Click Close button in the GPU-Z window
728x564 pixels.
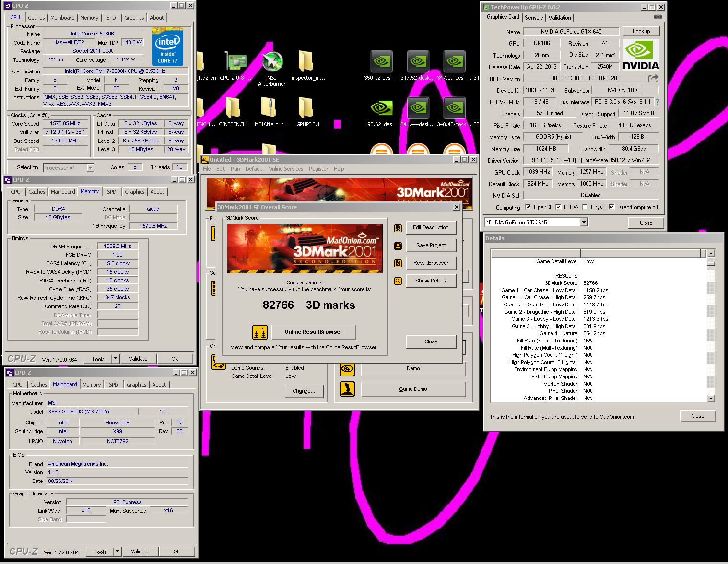(x=646, y=223)
